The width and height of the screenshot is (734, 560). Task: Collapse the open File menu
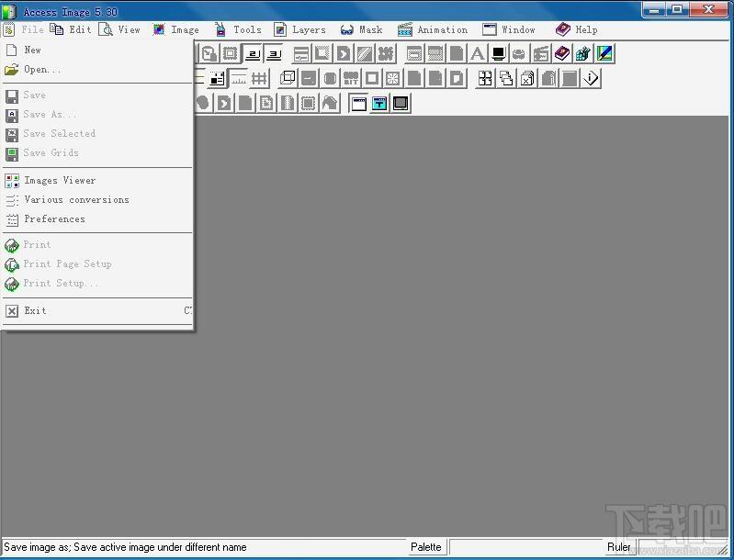[x=23, y=29]
